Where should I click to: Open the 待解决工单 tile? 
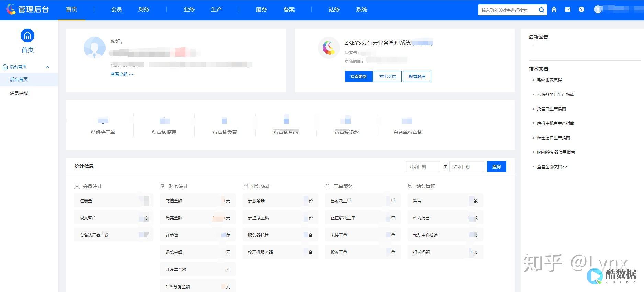pyautogui.click(x=103, y=126)
